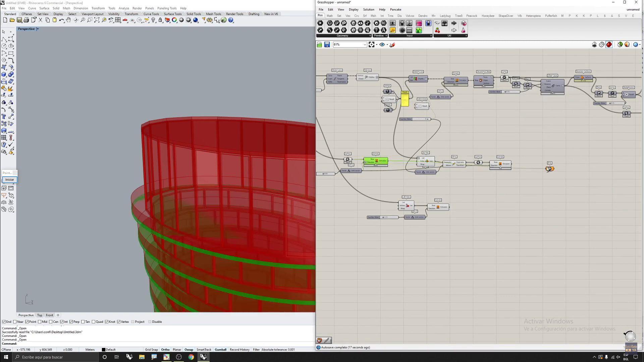The width and height of the screenshot is (644, 362).
Task: Toggle Point osnap checkbox
Action: point(27,322)
